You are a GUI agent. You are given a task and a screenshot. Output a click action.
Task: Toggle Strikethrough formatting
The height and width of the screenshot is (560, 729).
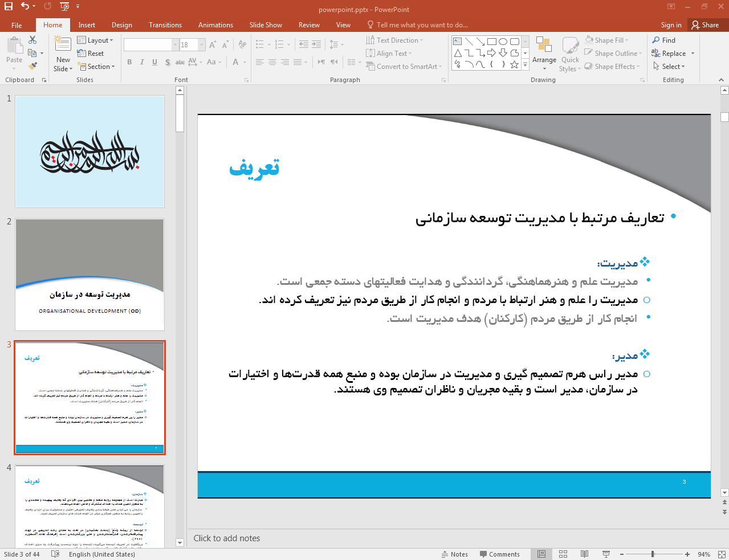click(180, 62)
